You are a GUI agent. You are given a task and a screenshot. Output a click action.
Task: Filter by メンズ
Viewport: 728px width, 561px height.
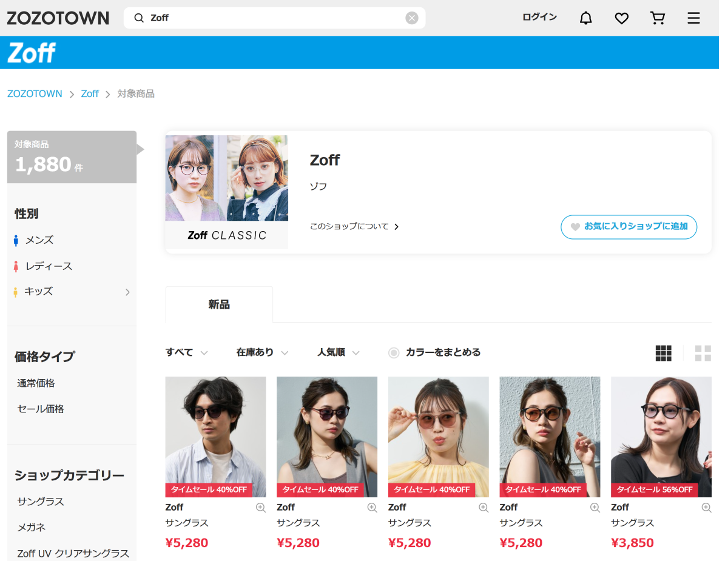coord(39,240)
